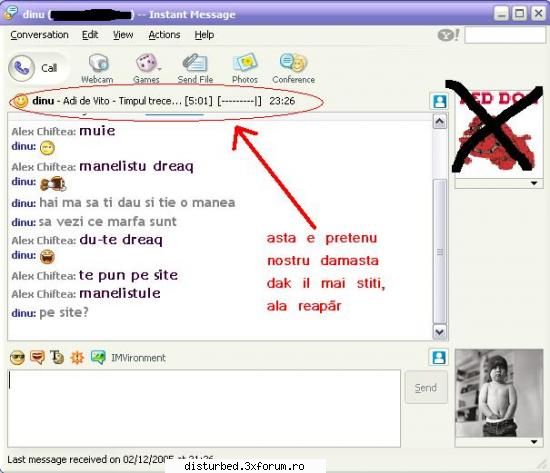Click the chat scrollbar thumb
The image size is (550, 473).
[440, 251]
